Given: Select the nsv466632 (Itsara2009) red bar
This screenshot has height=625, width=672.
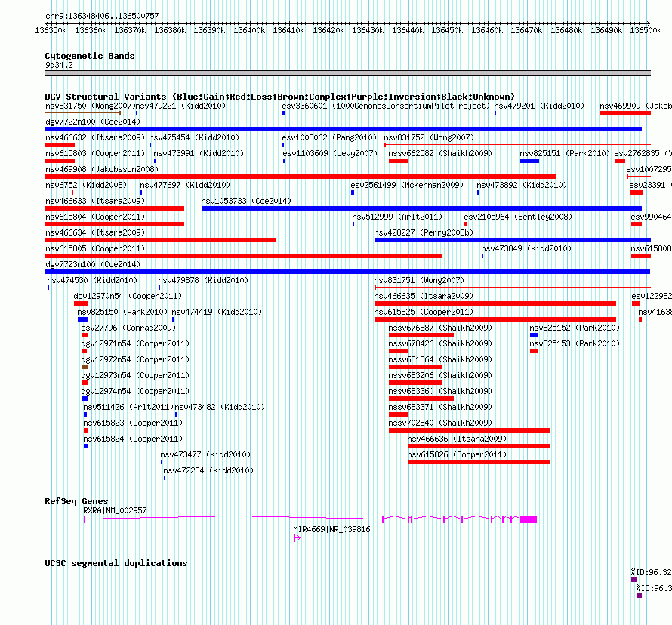Looking at the screenshot, I should click(x=60, y=145).
